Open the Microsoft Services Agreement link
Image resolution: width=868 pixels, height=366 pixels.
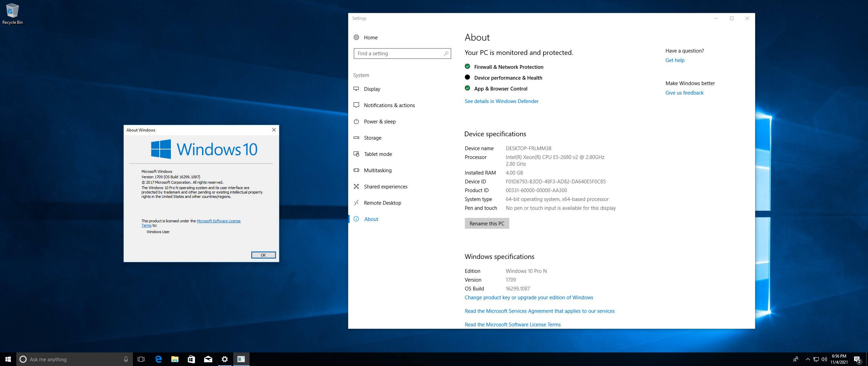pyautogui.click(x=539, y=311)
